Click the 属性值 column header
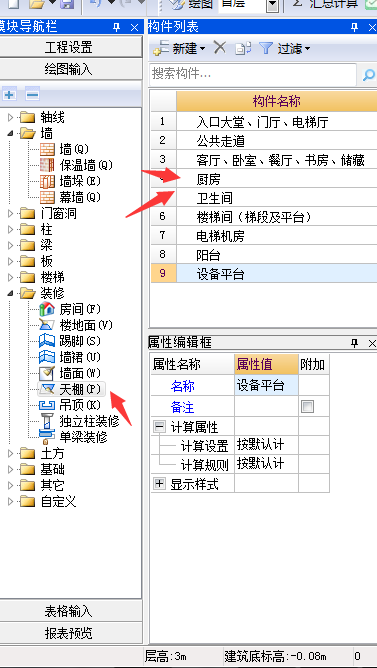Image resolution: width=377 pixels, height=668 pixels. 266,365
